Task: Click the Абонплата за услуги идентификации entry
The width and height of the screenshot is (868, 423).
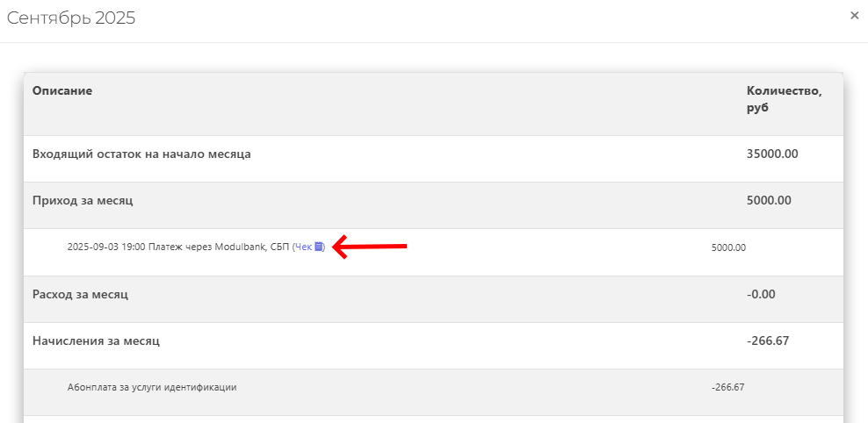Action: click(152, 387)
